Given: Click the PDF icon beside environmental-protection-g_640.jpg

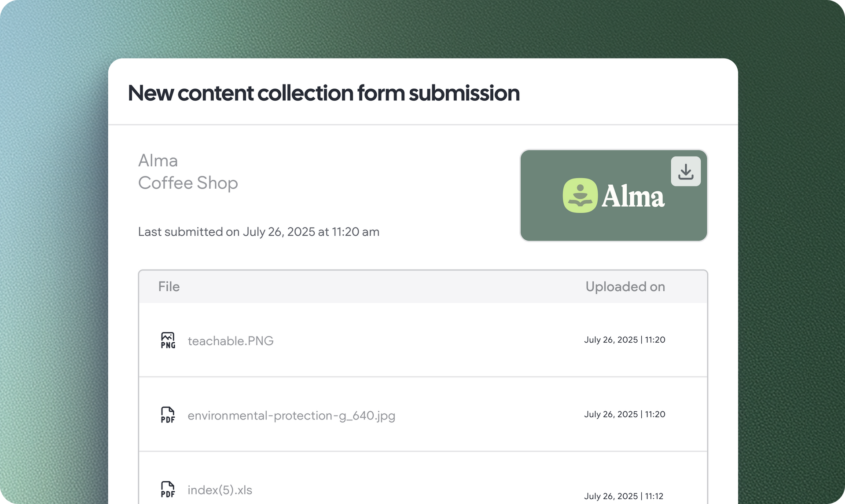Looking at the screenshot, I should coord(168,415).
